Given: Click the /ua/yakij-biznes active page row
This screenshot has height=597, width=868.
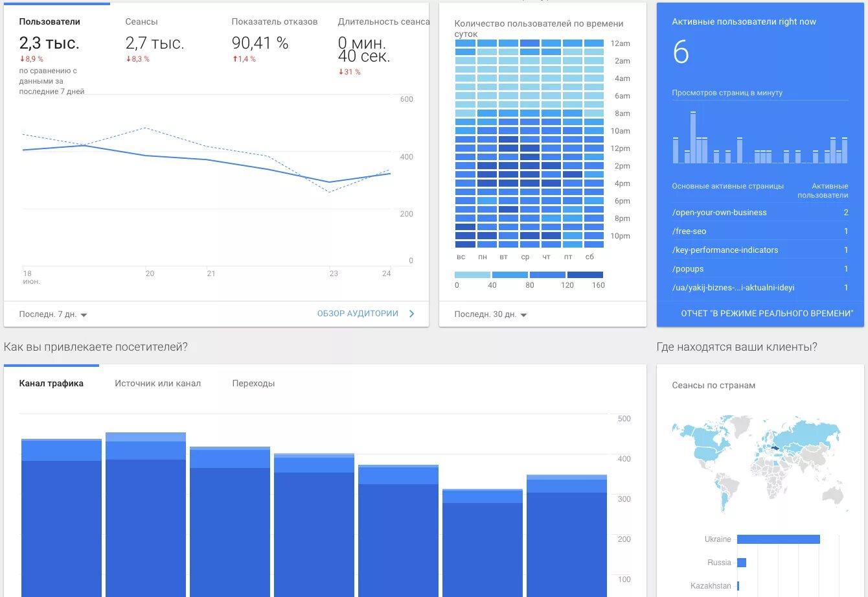Looking at the screenshot, I should point(760,288).
